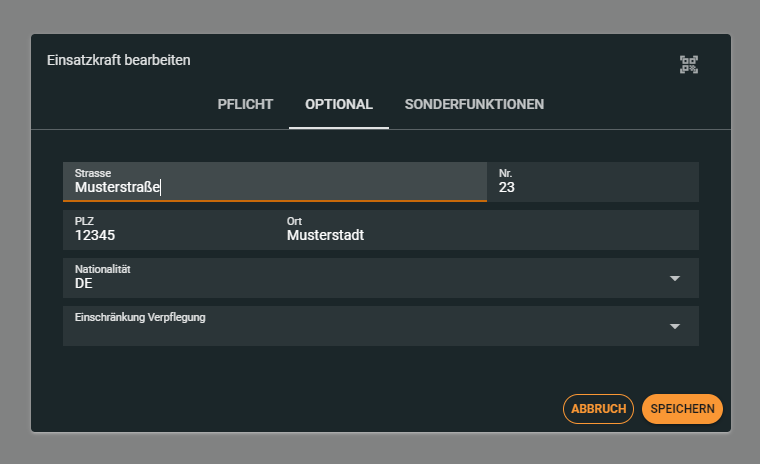Click the Musterstadt city value

tap(325, 236)
